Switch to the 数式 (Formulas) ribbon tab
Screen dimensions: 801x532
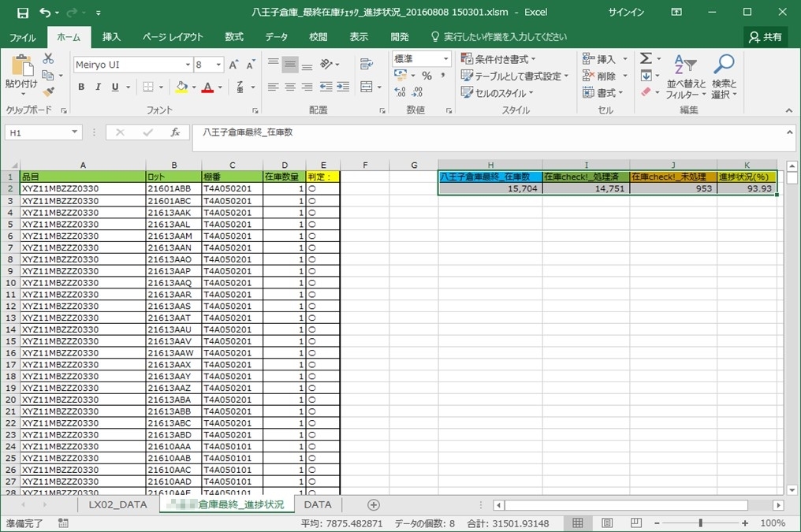point(234,37)
